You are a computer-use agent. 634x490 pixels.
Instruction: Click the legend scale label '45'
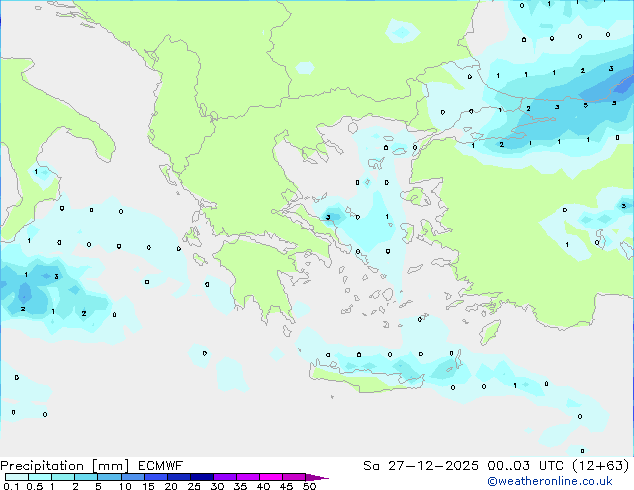[286, 486]
